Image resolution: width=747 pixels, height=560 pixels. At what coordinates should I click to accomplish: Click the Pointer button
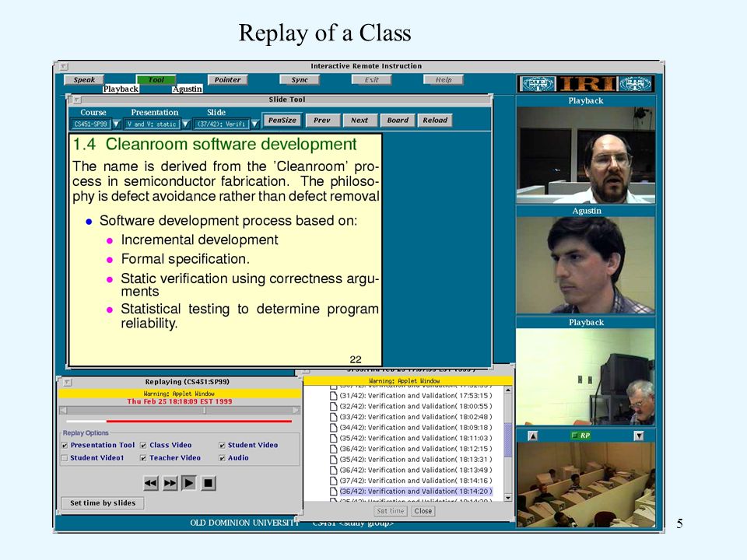point(228,80)
